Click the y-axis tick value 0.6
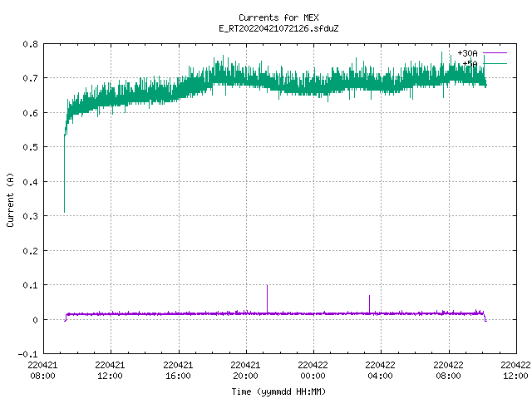 pos(30,113)
